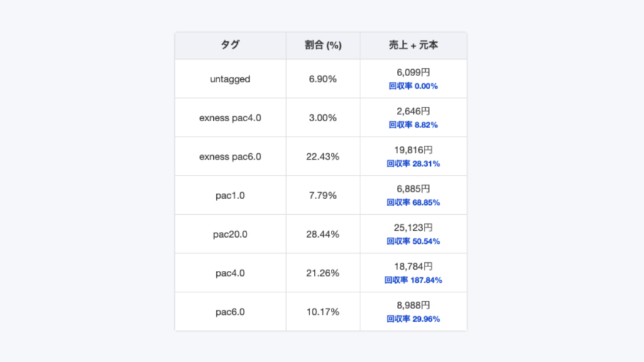Open the 回収率 68.85% link

413,203
